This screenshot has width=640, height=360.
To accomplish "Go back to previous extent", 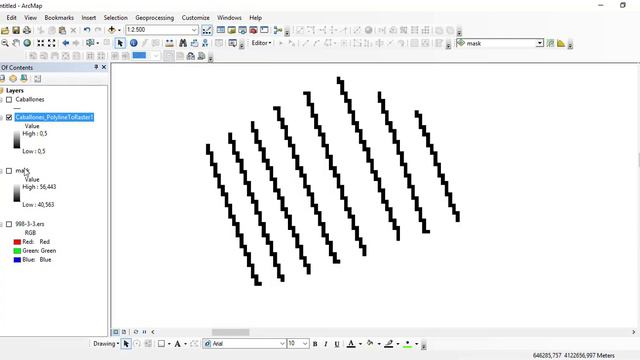I will [65, 43].
